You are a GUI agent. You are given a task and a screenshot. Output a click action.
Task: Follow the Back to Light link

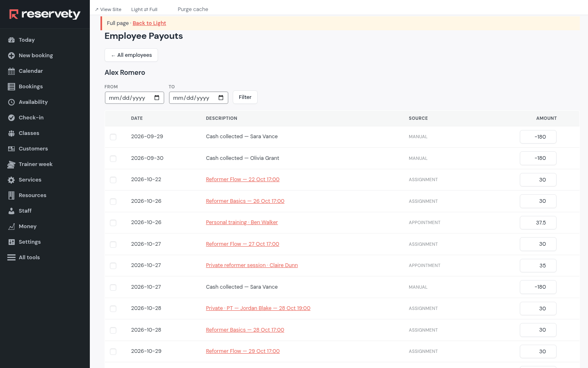coord(149,23)
